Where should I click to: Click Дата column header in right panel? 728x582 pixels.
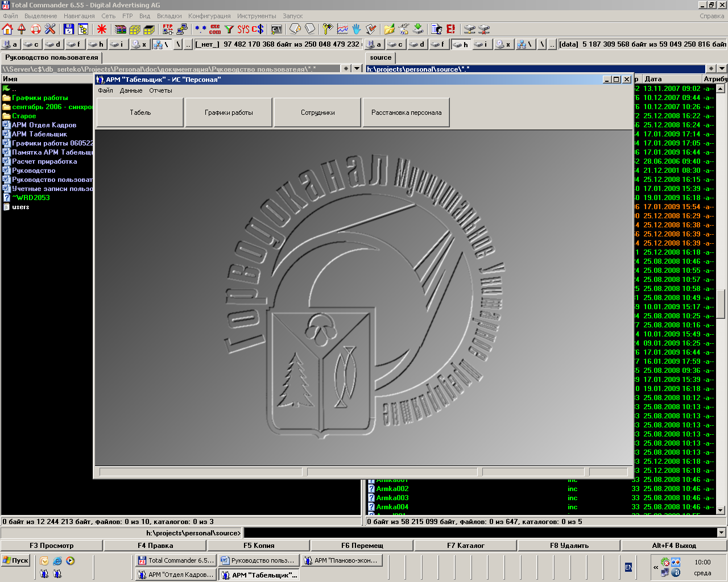(672, 79)
